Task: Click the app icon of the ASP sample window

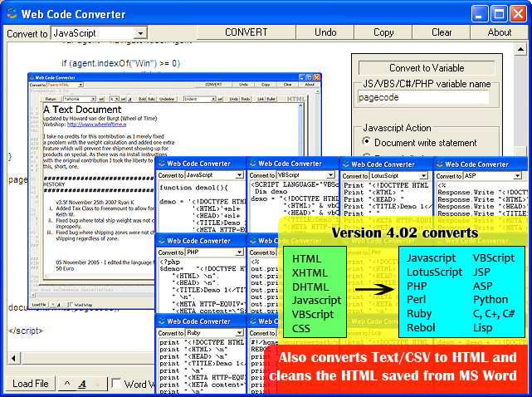Action: coord(439,164)
